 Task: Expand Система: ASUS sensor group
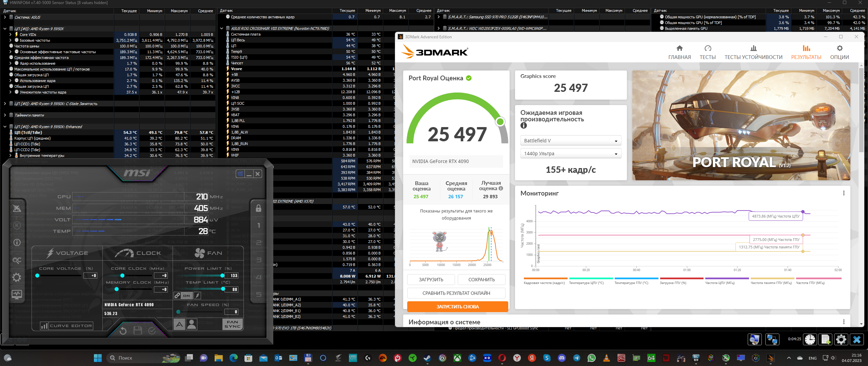tap(5, 17)
